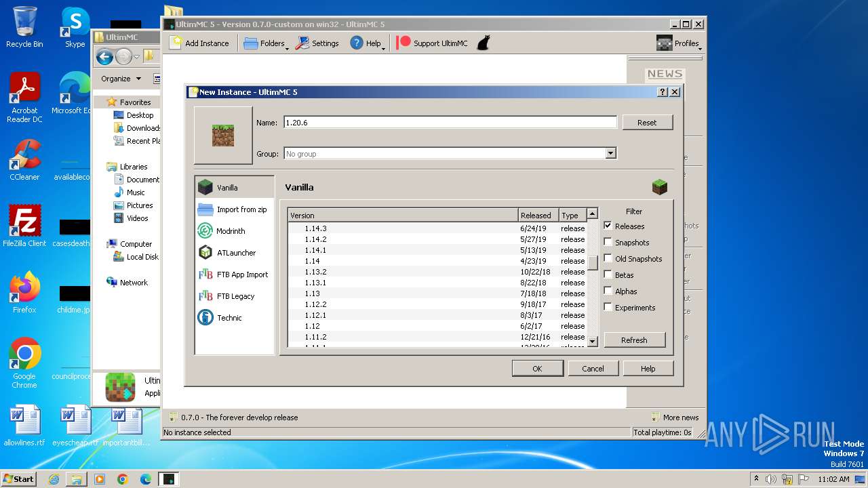Select the ATLauncher page
Image resolution: width=868 pixels, height=488 pixels.
(235, 253)
